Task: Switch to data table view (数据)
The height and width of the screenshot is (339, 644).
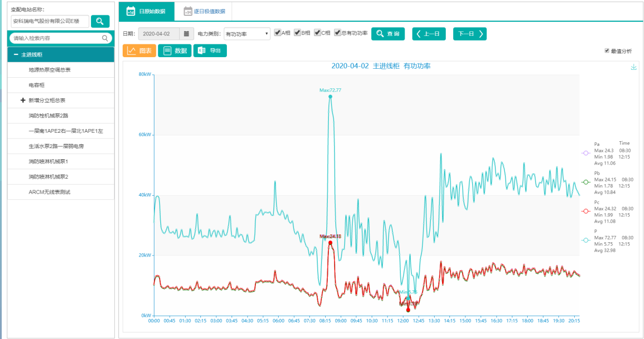Action: [x=174, y=51]
